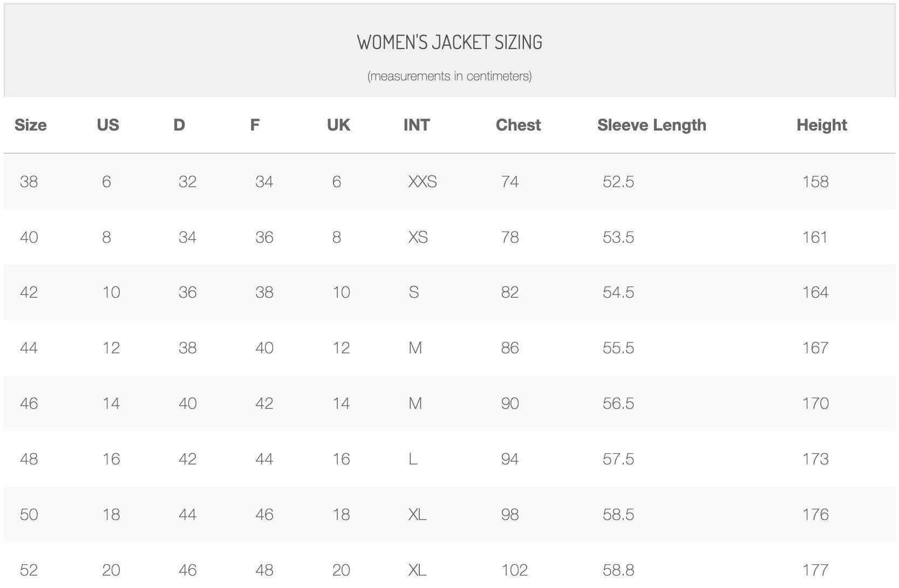Click the US column header
Viewport: 899px width, 588px height.
point(108,125)
